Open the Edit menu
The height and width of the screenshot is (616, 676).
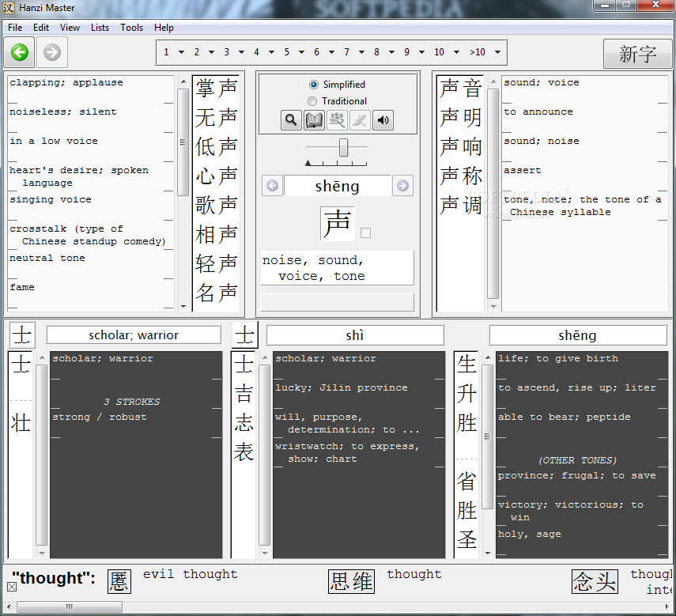[41, 28]
